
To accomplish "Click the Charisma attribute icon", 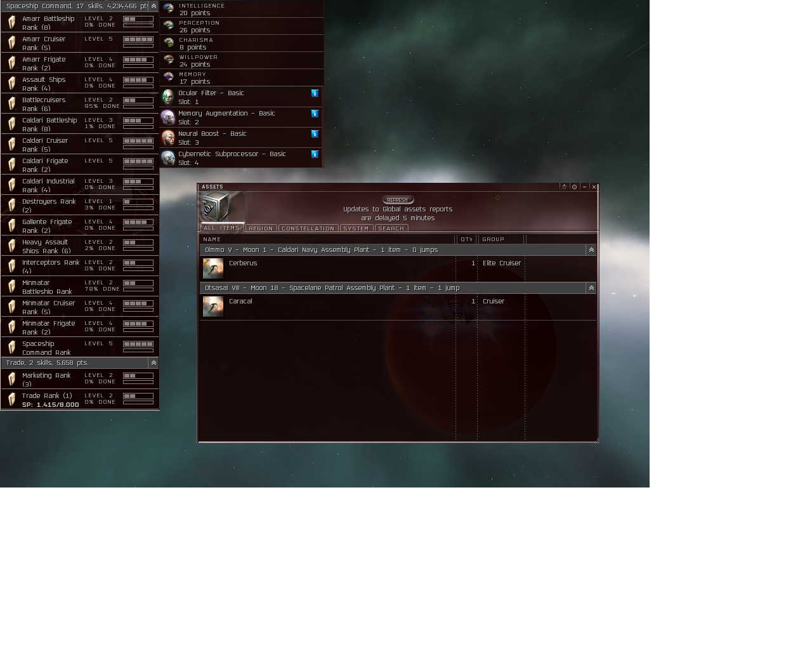I will (169, 43).
